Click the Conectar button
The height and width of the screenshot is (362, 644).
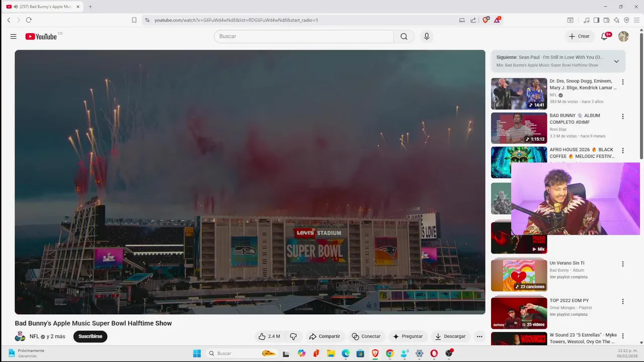(366, 336)
